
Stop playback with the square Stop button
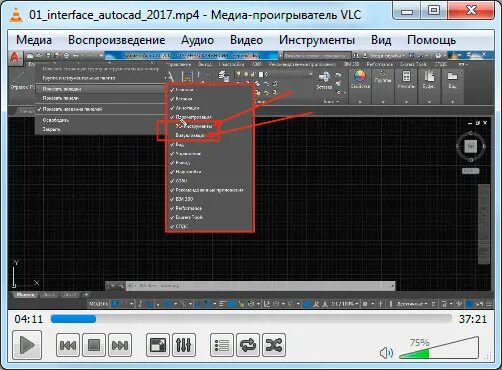[94, 345]
